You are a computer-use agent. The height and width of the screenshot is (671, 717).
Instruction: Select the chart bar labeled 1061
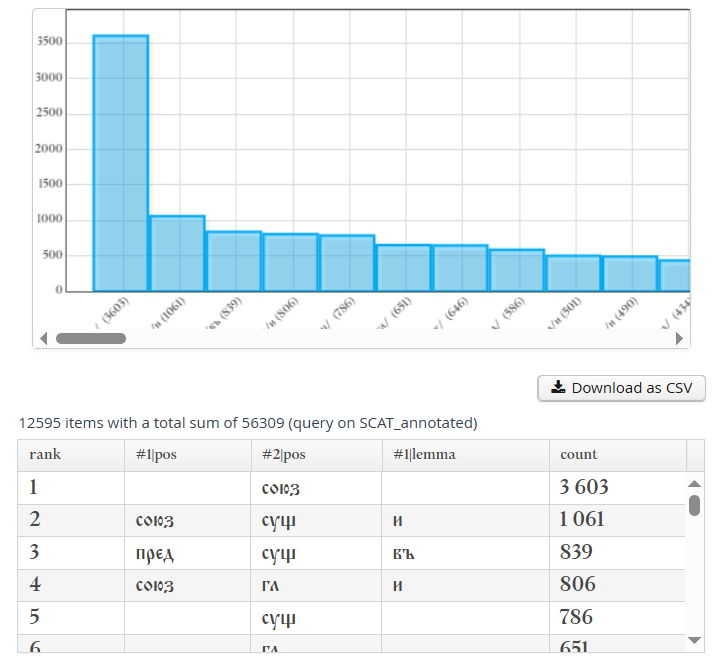pyautogui.click(x=177, y=253)
